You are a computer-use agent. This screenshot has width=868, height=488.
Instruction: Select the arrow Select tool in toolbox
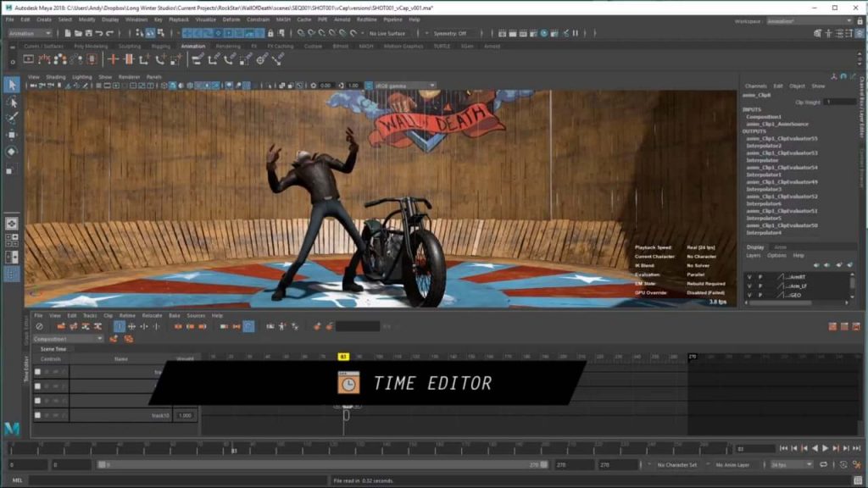pos(12,85)
